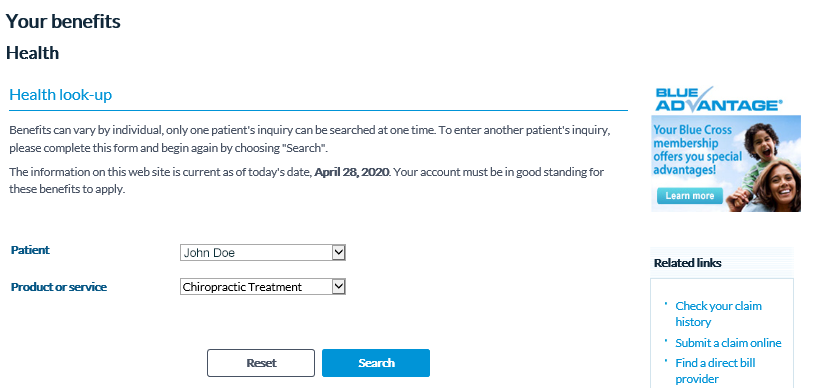Image resolution: width=818 pixels, height=388 pixels.
Task: Click Learn more in the Blue Advantage ad
Action: click(x=690, y=196)
